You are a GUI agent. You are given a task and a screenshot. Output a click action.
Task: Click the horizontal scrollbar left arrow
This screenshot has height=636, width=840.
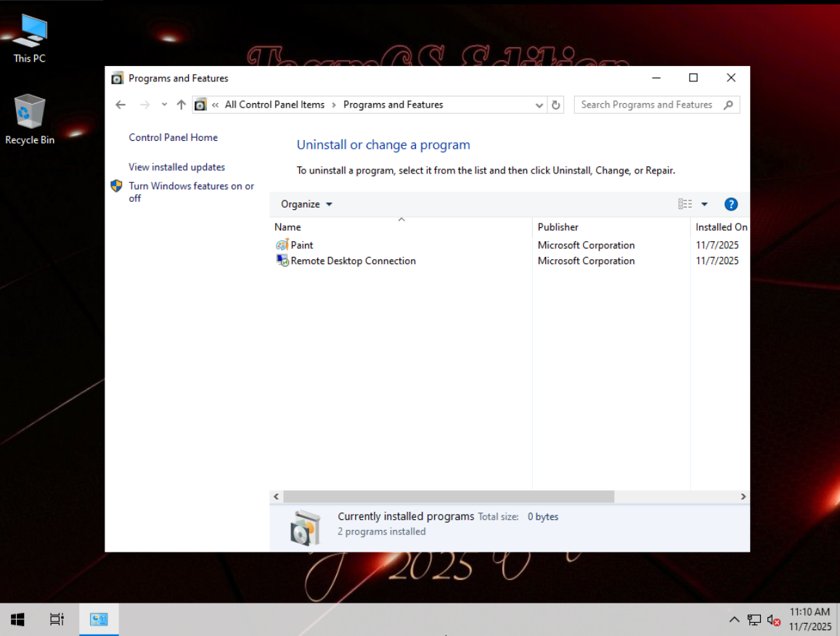click(x=277, y=497)
